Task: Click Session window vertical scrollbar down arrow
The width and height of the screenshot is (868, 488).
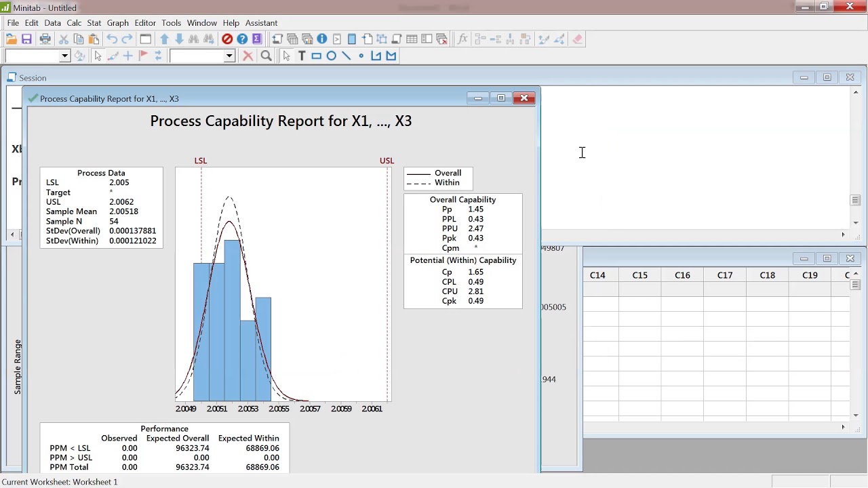Action: coord(856,222)
